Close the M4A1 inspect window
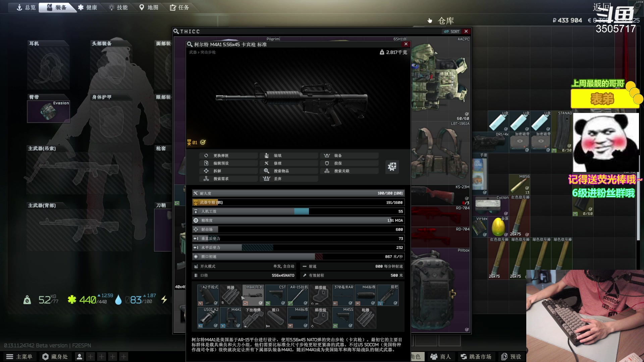 coord(406,44)
